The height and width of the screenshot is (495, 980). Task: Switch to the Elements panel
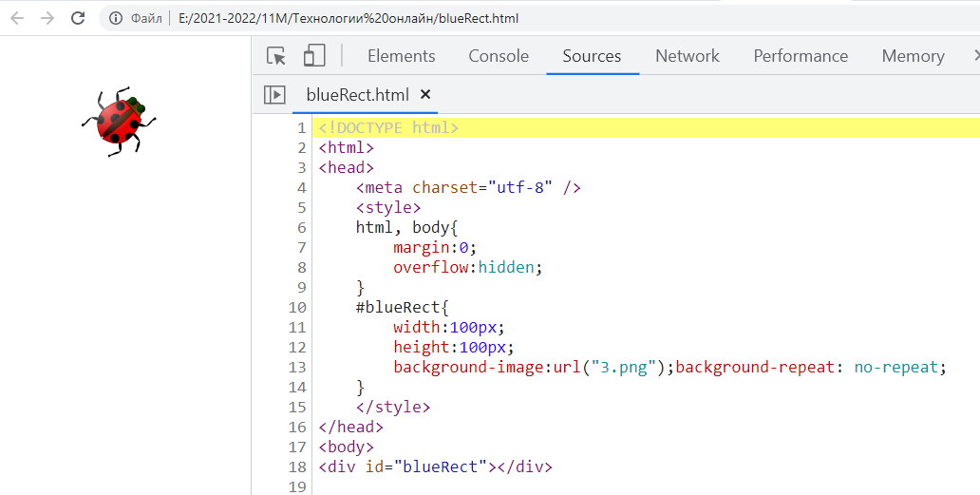401,56
